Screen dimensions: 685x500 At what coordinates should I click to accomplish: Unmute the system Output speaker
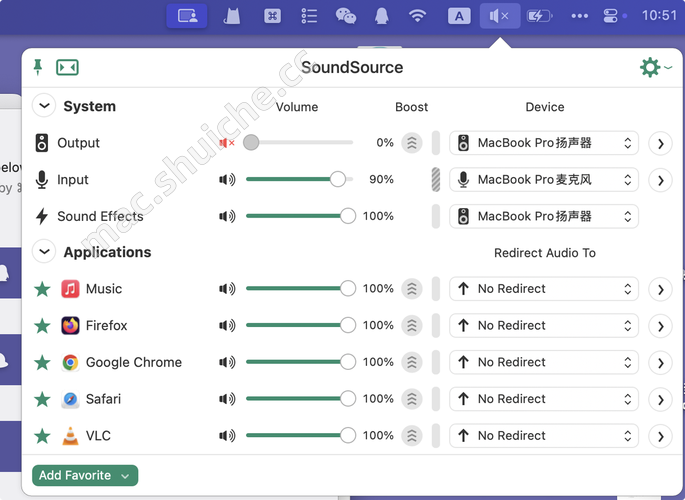pyautogui.click(x=227, y=143)
